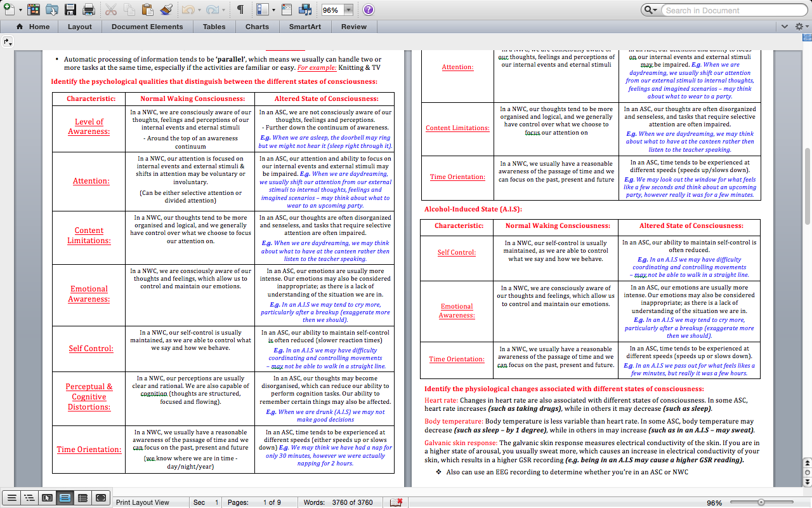The height and width of the screenshot is (508, 812).
Task: Collapse the ribbon with the chevron arrow
Action: tap(785, 27)
